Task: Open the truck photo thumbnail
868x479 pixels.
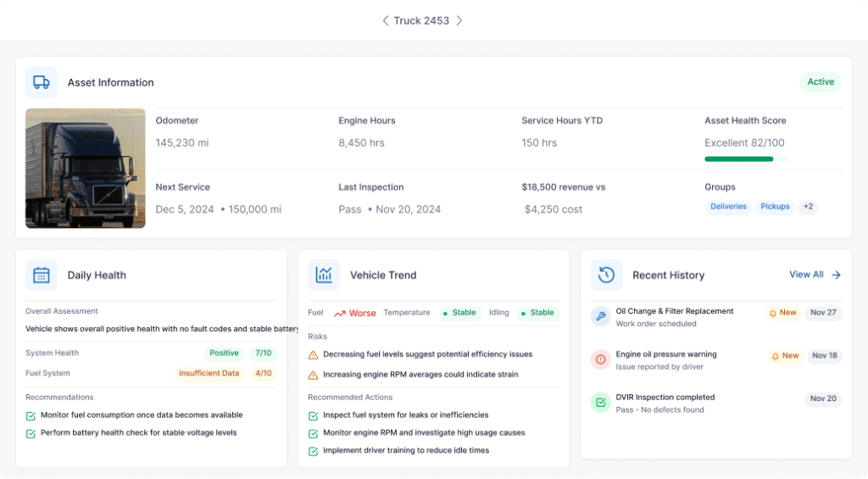Action: click(x=86, y=169)
